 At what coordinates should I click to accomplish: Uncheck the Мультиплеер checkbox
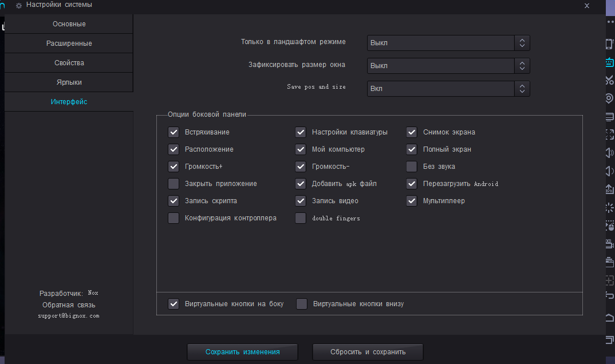coord(412,201)
